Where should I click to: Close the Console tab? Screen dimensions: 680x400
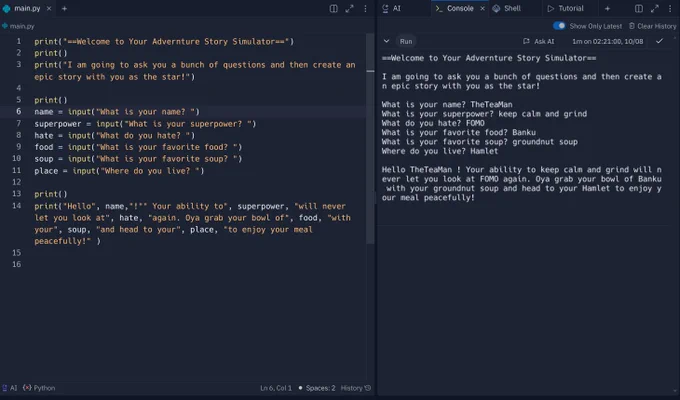pos(482,8)
